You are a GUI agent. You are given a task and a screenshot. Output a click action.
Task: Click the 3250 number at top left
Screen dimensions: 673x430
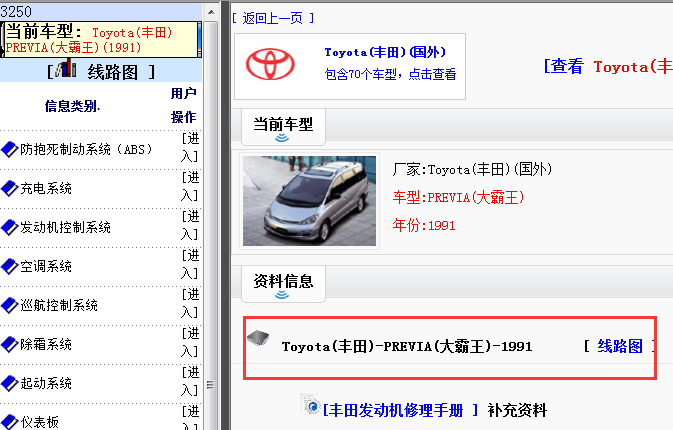pos(16,11)
